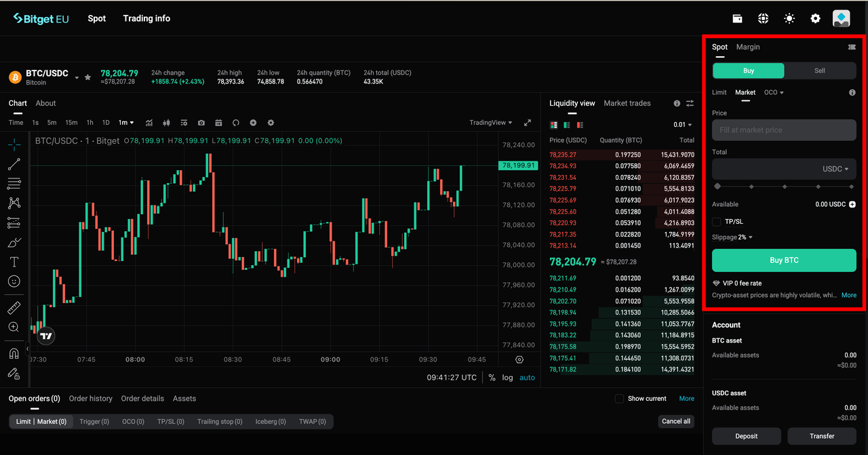Open order book display settings icon
The height and width of the screenshot is (455, 868).
(690, 104)
